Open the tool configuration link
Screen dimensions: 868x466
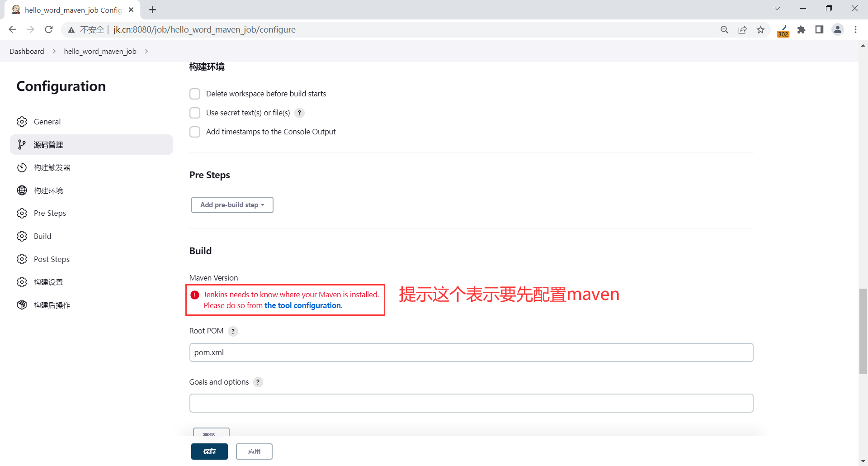pyautogui.click(x=302, y=305)
